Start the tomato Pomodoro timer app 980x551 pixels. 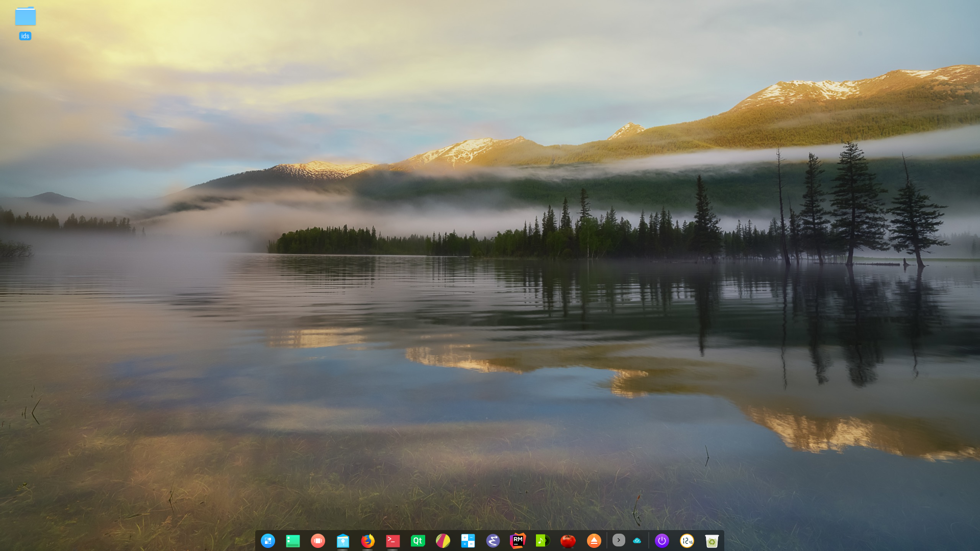pyautogui.click(x=568, y=541)
